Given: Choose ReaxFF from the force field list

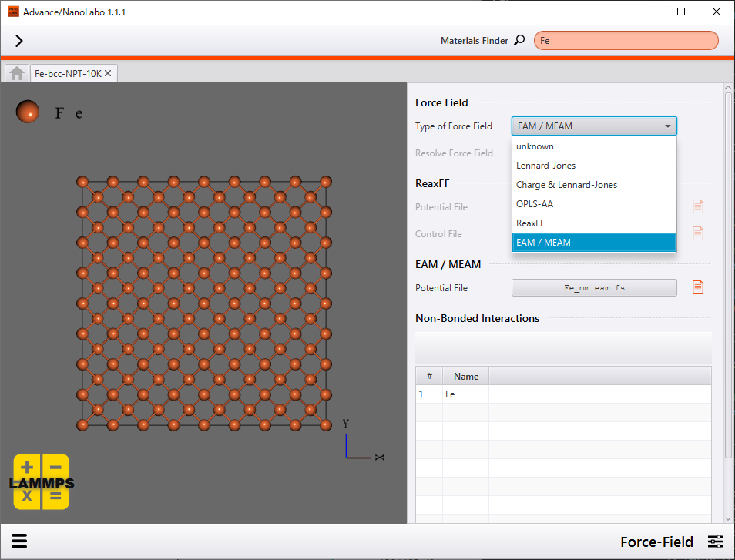Looking at the screenshot, I should tap(594, 223).
